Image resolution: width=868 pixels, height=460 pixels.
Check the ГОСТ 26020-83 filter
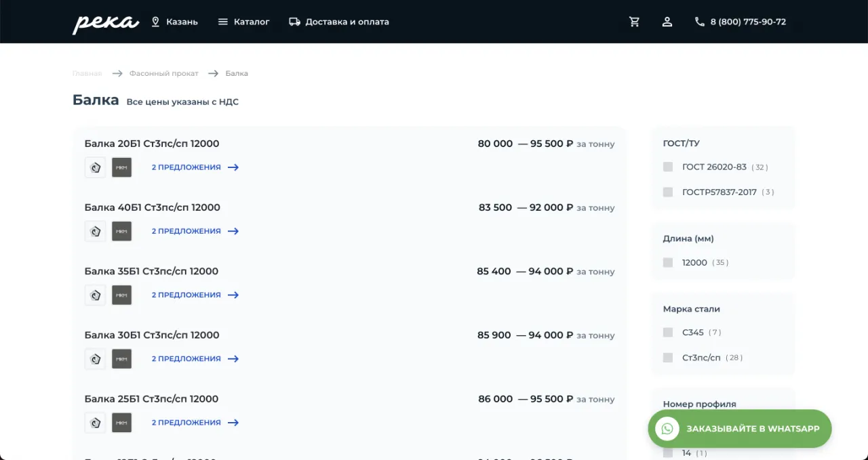(x=668, y=167)
